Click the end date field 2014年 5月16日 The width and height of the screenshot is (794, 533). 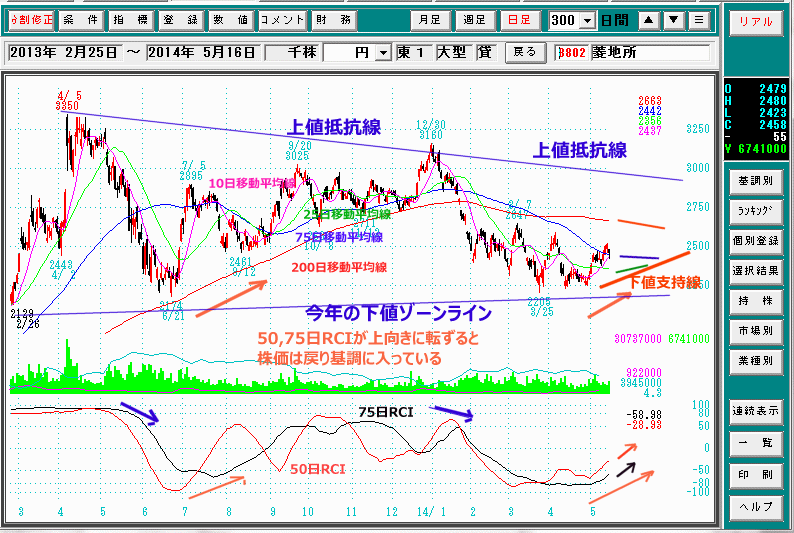203,52
